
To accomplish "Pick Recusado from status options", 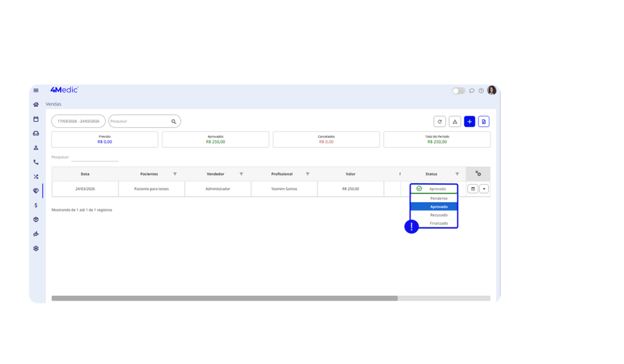I will click(439, 215).
